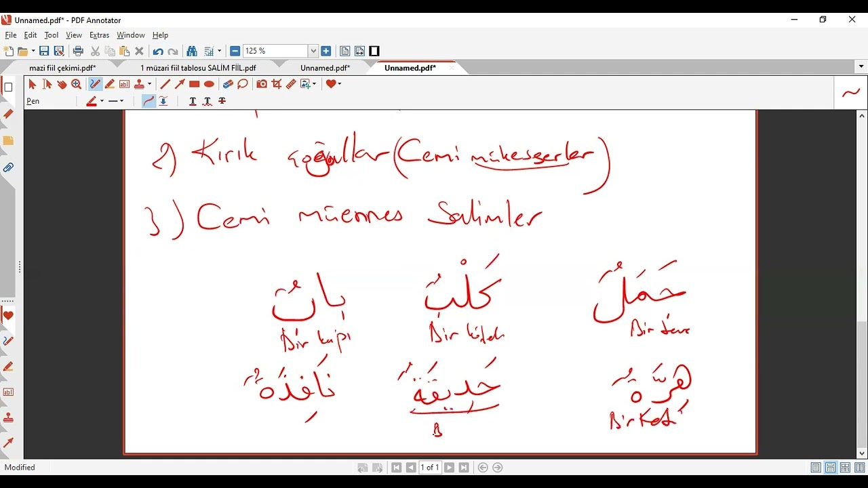
Task: Select the Favorites heart in left toolbox
Action: click(8, 315)
